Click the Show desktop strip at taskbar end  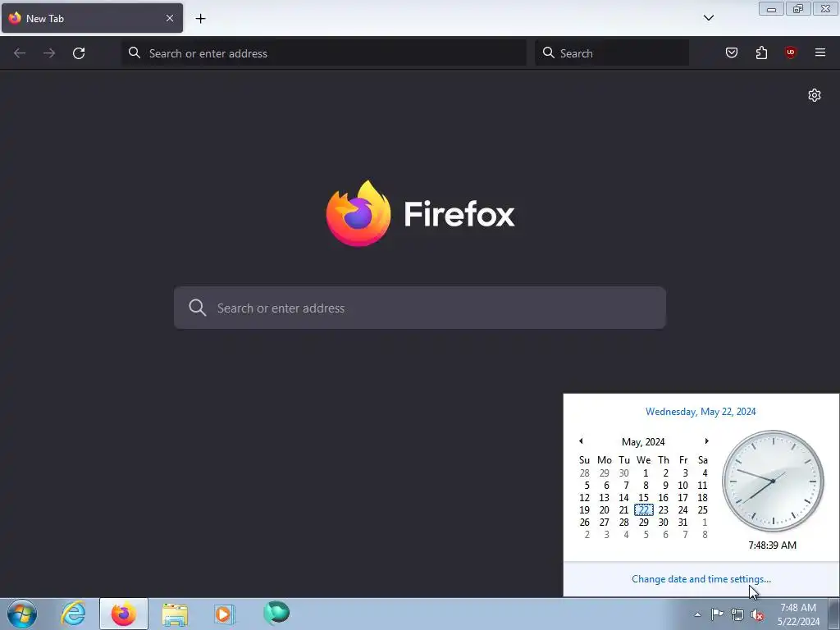(834, 614)
